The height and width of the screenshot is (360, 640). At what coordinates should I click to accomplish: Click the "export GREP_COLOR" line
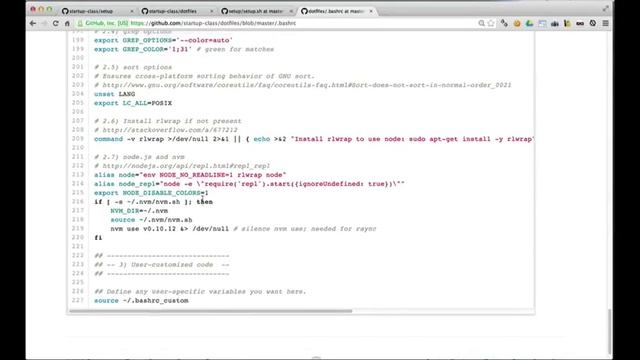[184, 49]
